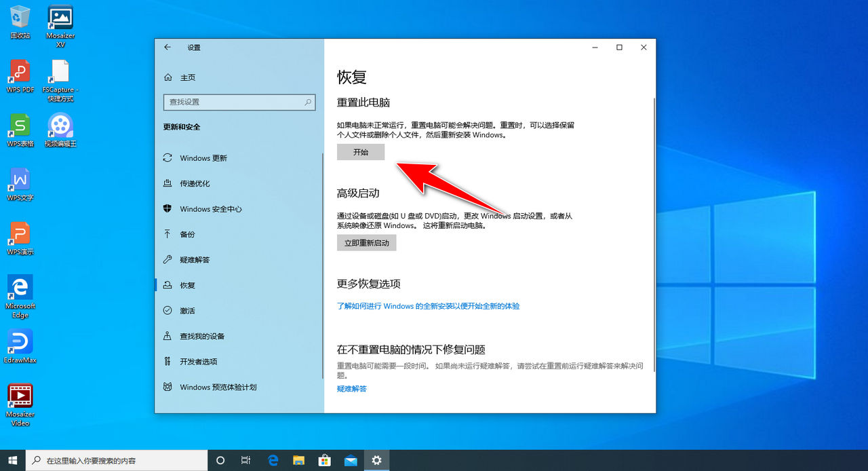Click 开始 under 重置此电脑

(360, 151)
